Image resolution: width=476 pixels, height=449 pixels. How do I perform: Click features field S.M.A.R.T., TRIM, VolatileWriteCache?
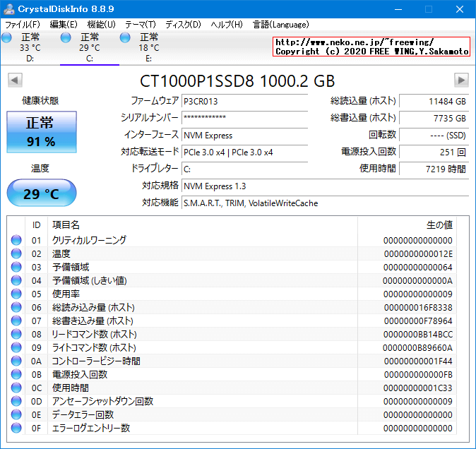(325, 203)
